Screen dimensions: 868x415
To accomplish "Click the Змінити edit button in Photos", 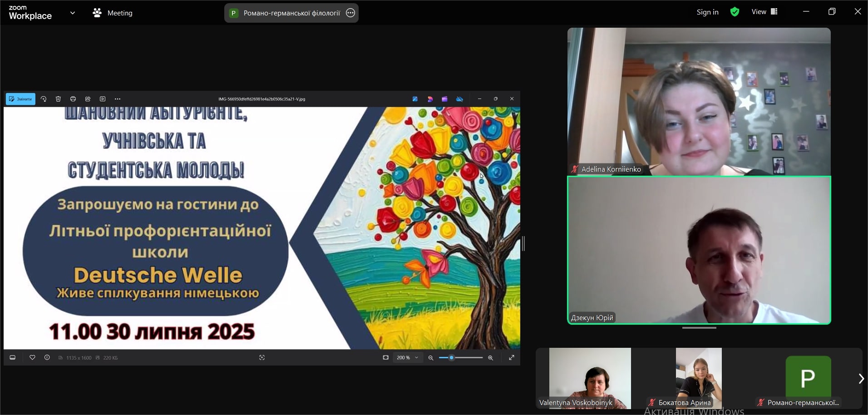I will click(20, 99).
